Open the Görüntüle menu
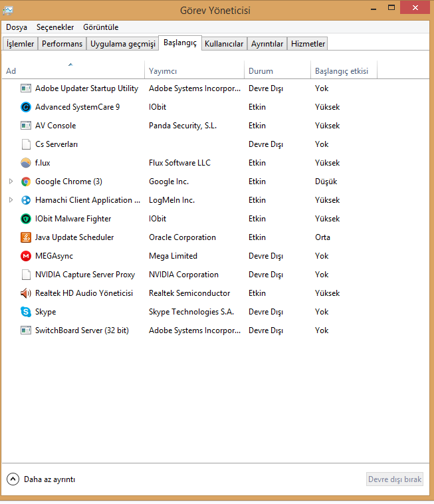The width and height of the screenshot is (434, 504). (x=101, y=27)
